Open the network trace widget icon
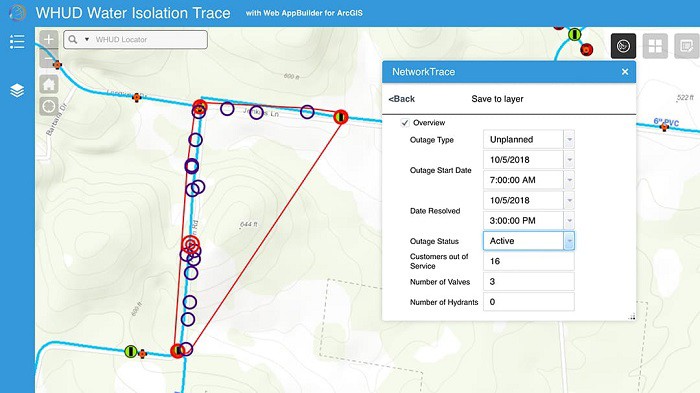Viewport: 700px width, 393px height. (x=623, y=46)
